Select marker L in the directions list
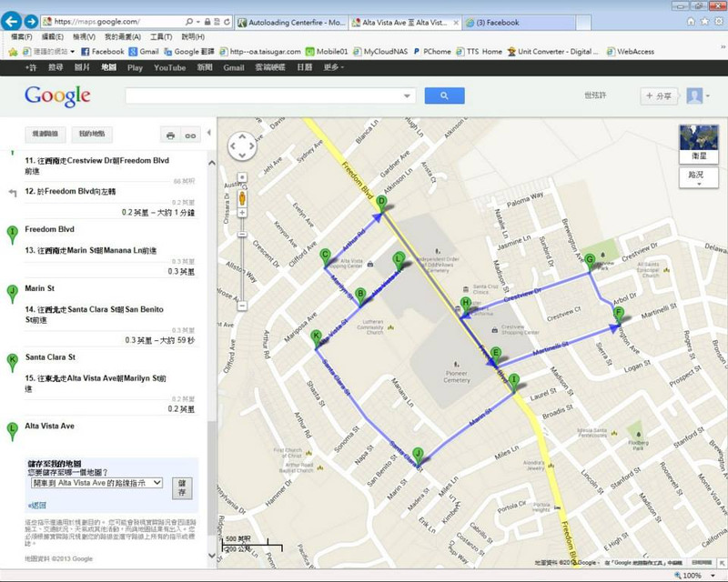 pos(13,431)
